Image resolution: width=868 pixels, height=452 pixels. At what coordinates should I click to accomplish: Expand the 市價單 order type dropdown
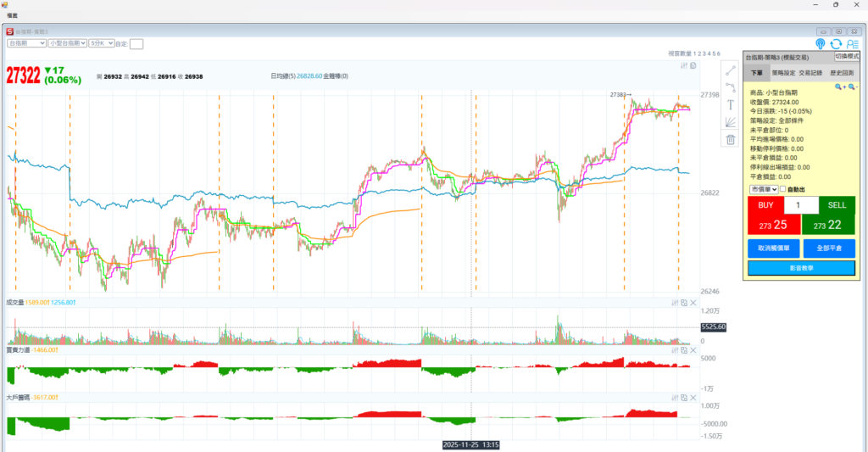click(x=763, y=189)
